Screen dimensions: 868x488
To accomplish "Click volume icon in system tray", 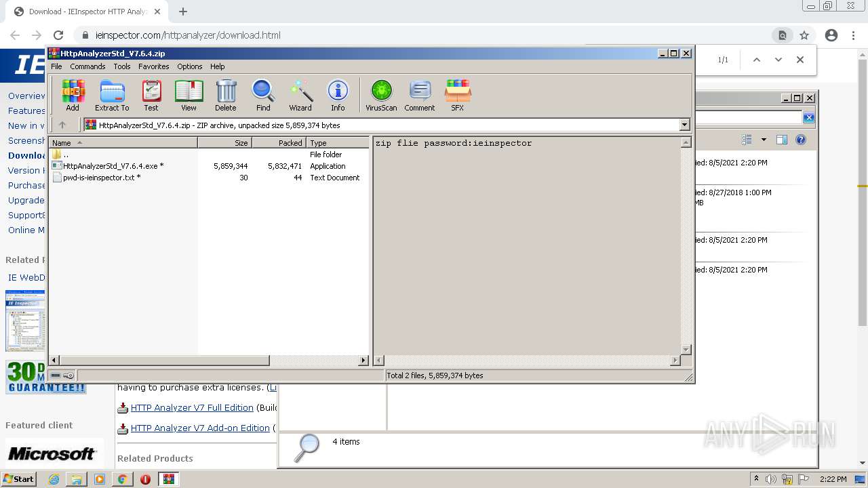I will 770,479.
